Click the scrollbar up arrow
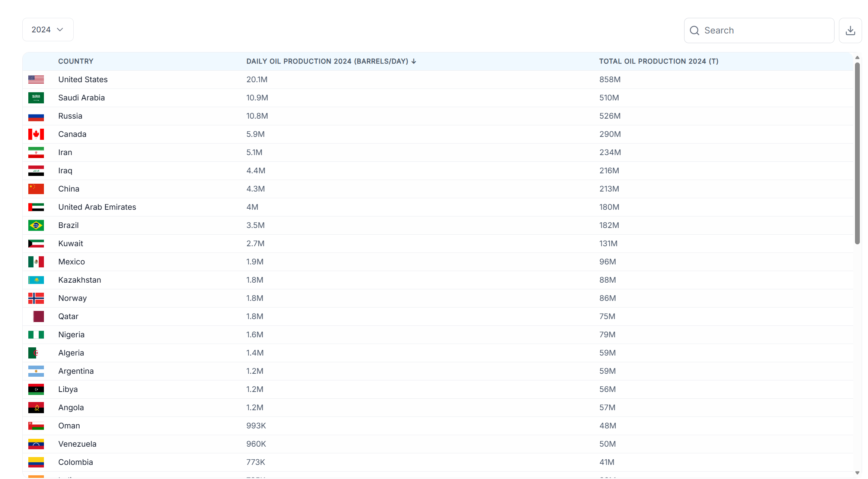 (x=857, y=58)
